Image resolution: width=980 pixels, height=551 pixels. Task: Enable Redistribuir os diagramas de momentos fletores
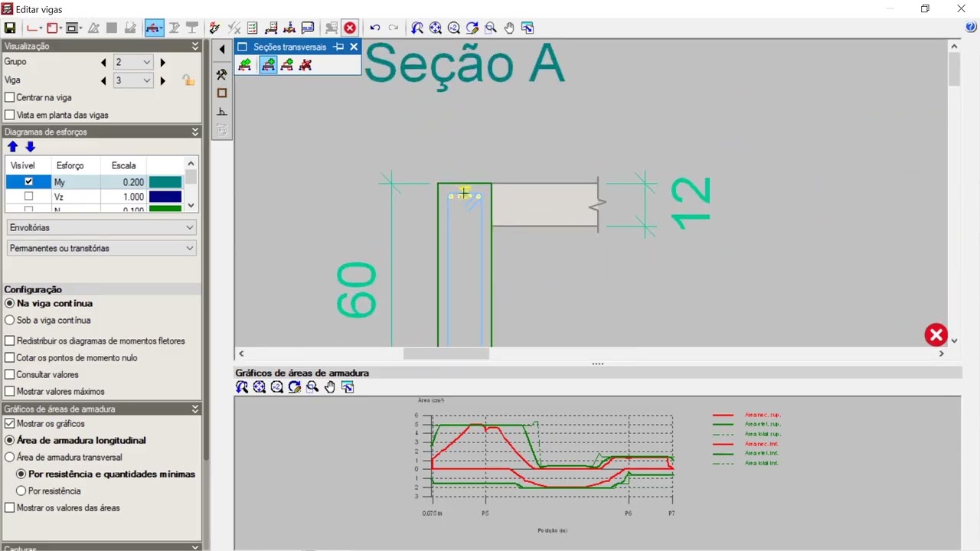pyautogui.click(x=10, y=341)
